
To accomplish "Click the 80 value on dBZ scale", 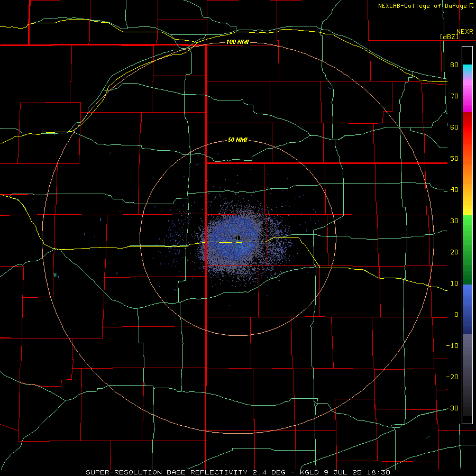I will (454, 65).
